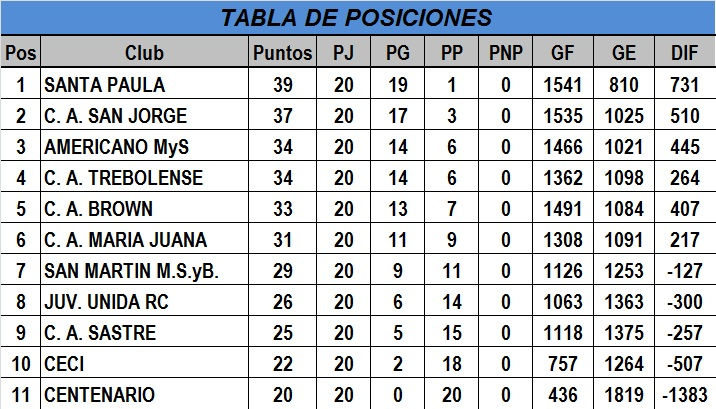Select the C. A. TREBOLENSE cell
Screen dimensions: 716x409
144,178
